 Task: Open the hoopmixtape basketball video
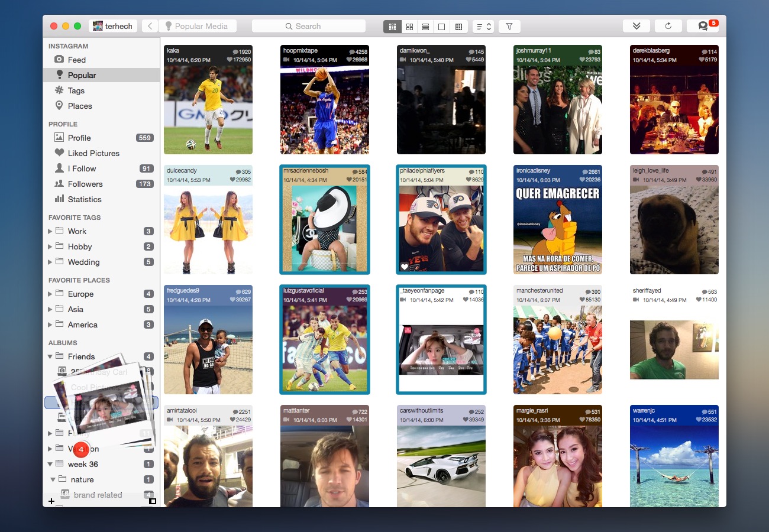(325, 100)
